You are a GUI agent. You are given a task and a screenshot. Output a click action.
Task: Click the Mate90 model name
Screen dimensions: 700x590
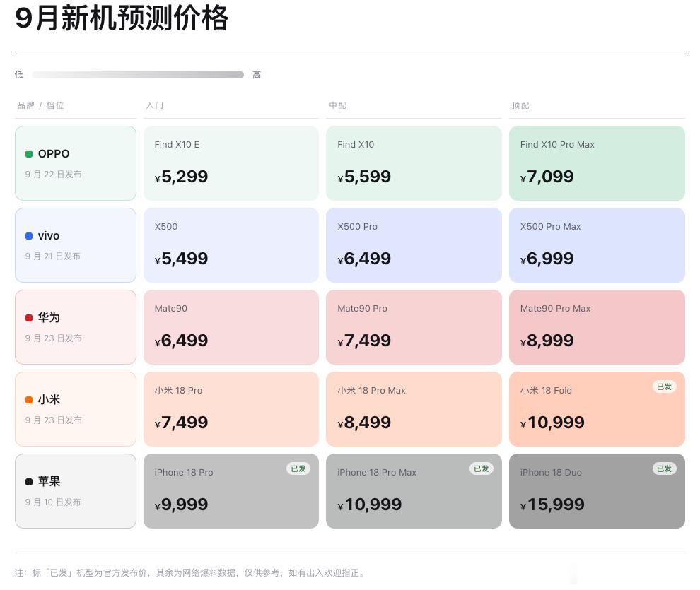pyautogui.click(x=171, y=309)
